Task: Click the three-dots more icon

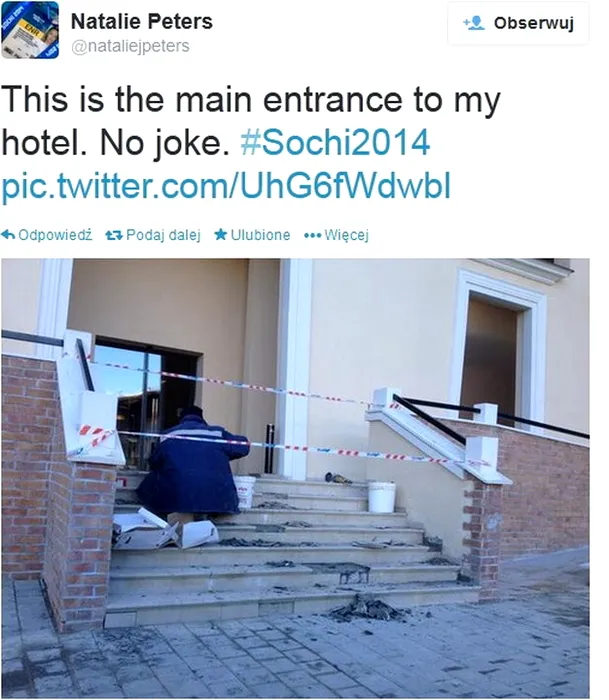Action: [313, 235]
